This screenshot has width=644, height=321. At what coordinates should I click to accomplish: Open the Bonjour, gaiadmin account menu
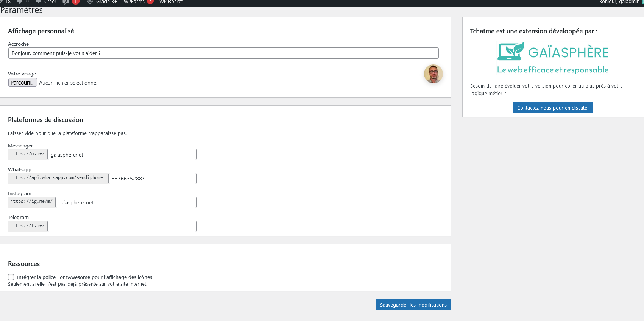point(619,2)
